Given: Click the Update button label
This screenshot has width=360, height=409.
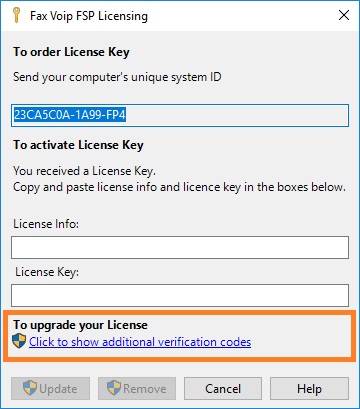Looking at the screenshot, I should coord(58,389).
